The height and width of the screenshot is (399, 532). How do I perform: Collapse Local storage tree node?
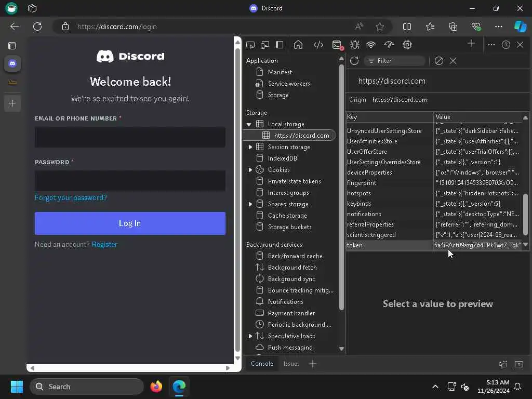249,124
